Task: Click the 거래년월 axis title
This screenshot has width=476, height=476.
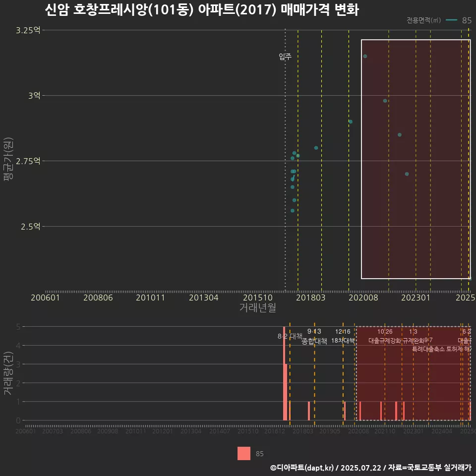Action: 257,307
